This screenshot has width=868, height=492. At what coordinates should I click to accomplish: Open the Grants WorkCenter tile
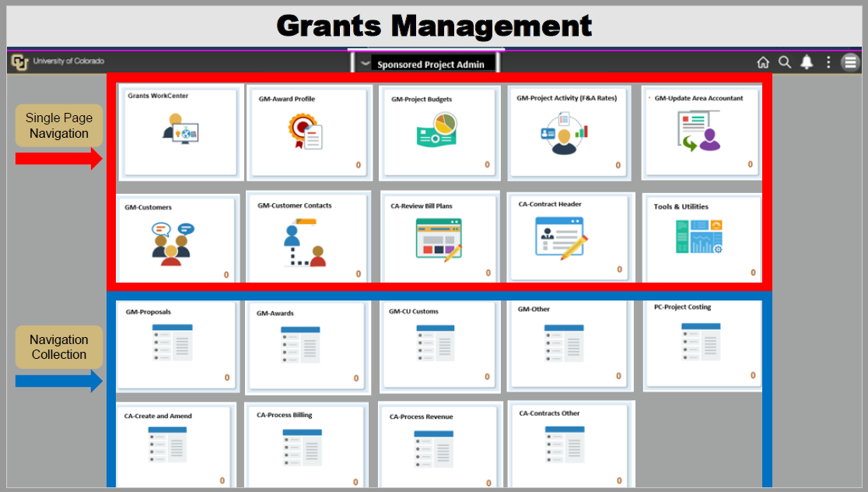pyautogui.click(x=180, y=132)
